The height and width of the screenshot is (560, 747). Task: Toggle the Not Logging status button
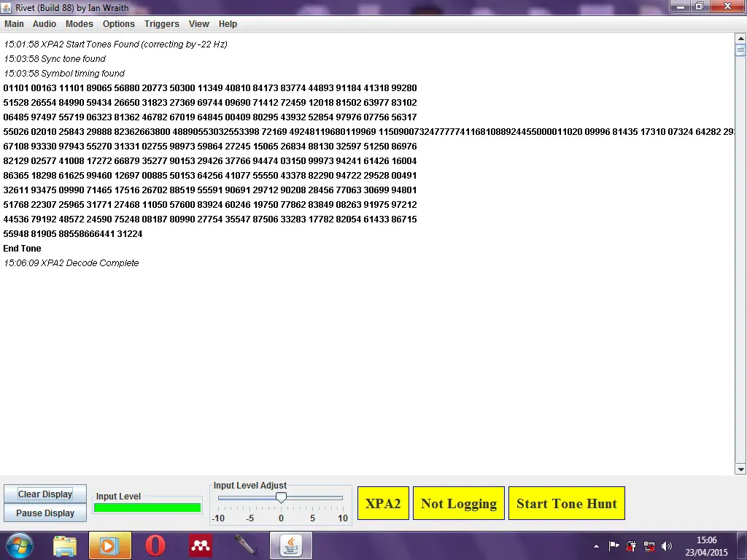click(x=459, y=503)
